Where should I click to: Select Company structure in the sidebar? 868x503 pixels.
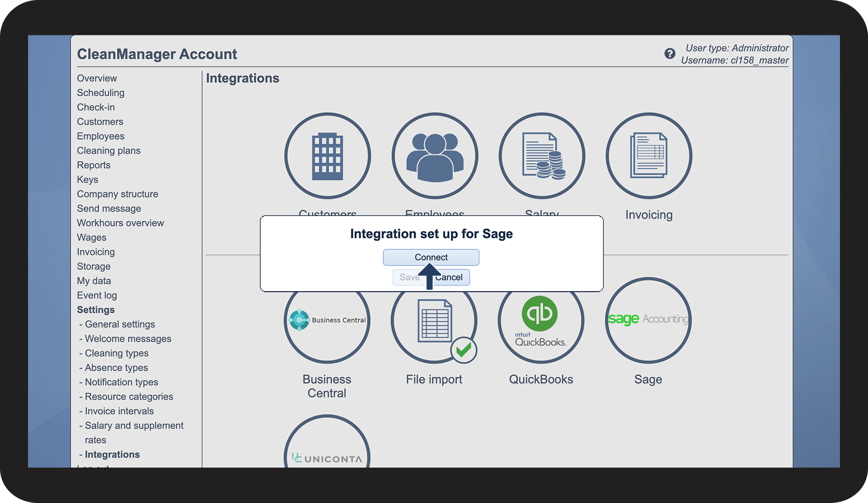(117, 194)
